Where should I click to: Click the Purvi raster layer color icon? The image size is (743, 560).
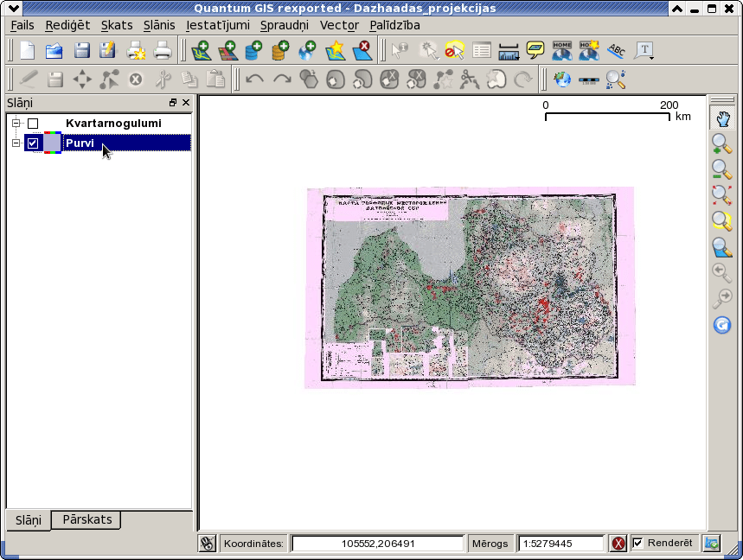click(x=52, y=143)
